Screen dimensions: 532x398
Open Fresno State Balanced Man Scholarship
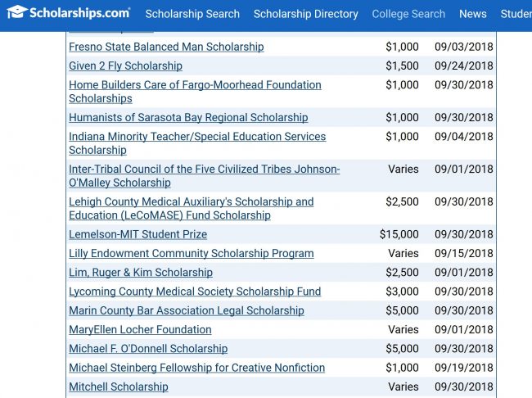(x=166, y=47)
